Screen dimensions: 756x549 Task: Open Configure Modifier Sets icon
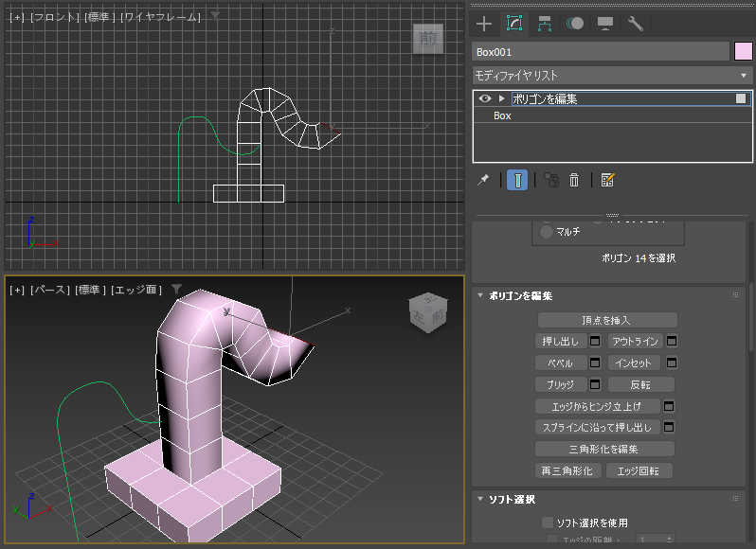(607, 180)
